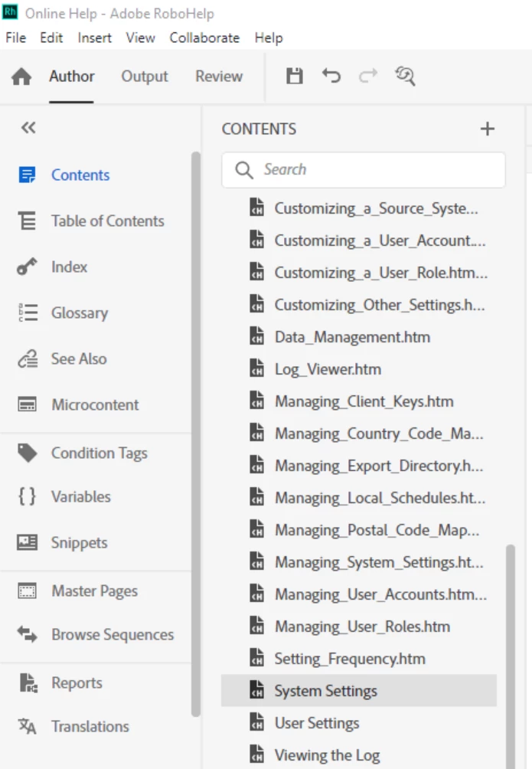Click file icon beside Data_Management.htm
The width and height of the screenshot is (532, 769).
(x=257, y=336)
